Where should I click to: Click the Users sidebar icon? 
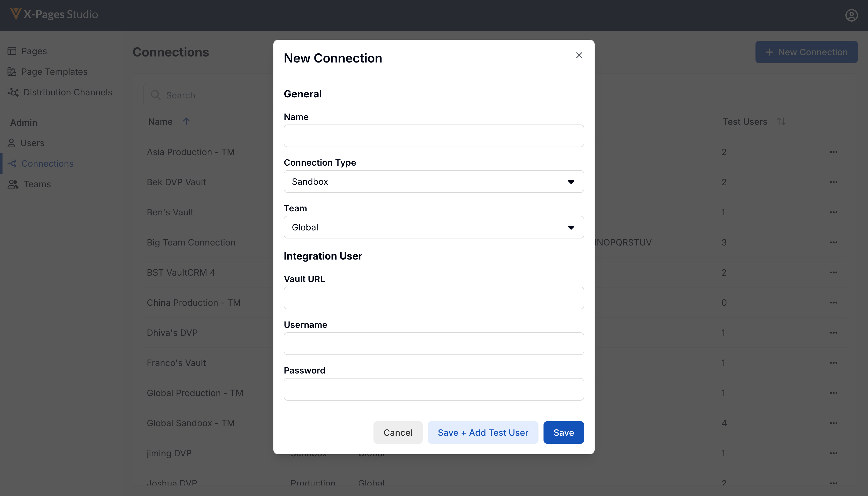[11, 143]
